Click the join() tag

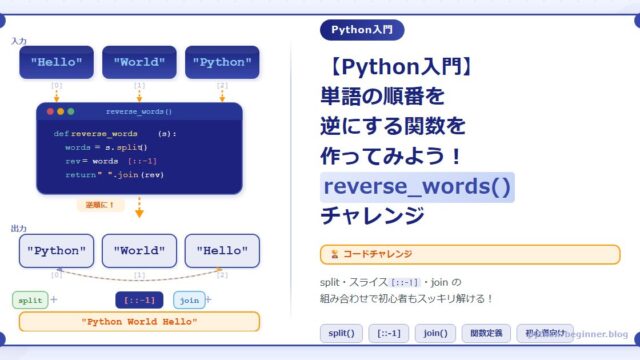435,333
